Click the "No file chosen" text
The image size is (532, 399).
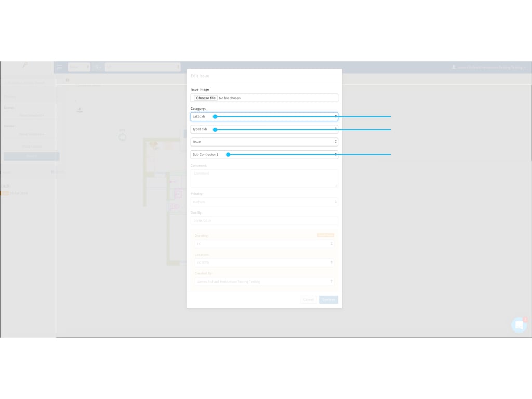pyautogui.click(x=230, y=98)
